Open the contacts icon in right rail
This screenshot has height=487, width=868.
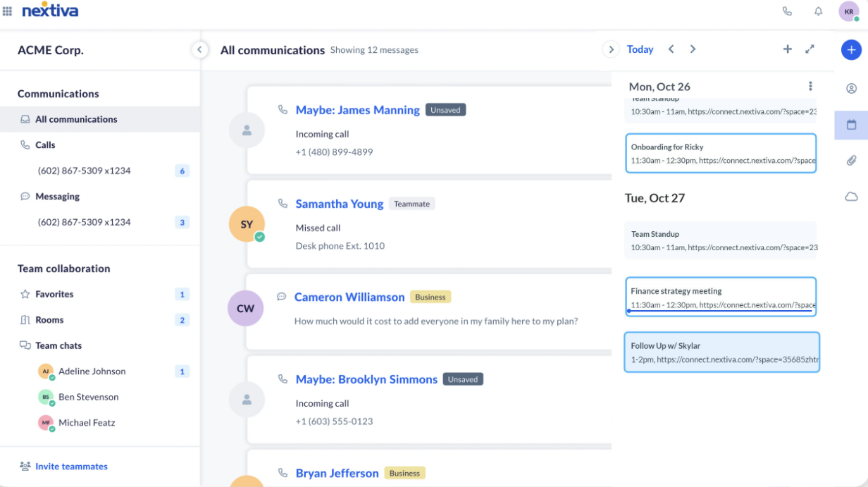pos(851,88)
